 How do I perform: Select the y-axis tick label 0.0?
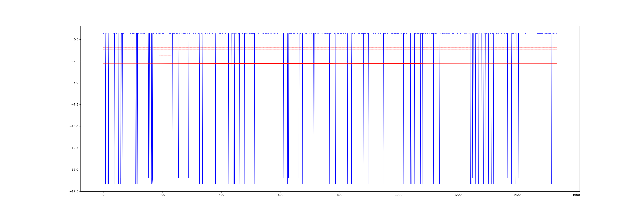click(x=76, y=40)
